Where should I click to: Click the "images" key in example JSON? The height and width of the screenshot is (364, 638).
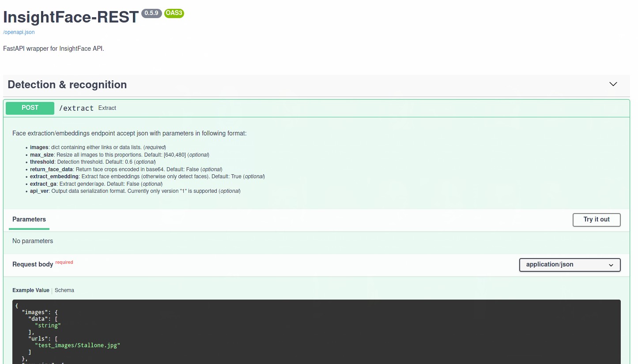35,312
